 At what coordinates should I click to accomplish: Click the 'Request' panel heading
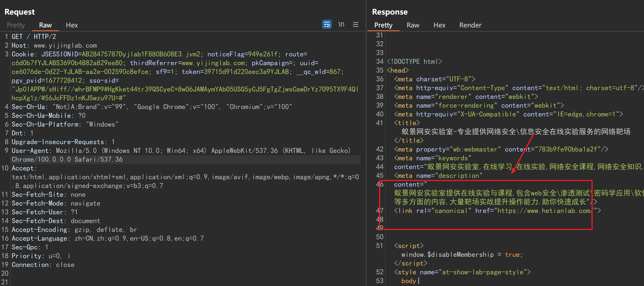[19, 12]
